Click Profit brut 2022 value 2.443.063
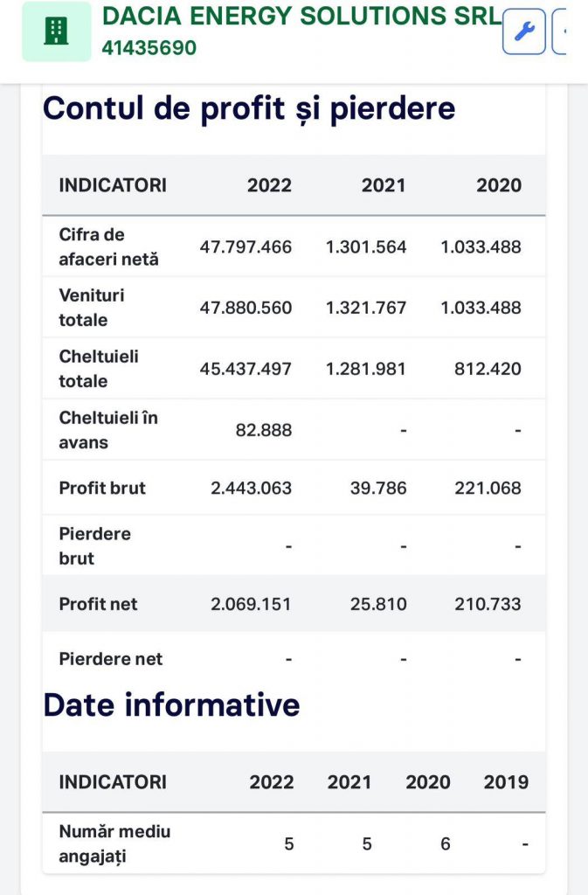This screenshot has width=588, height=895. [251, 488]
